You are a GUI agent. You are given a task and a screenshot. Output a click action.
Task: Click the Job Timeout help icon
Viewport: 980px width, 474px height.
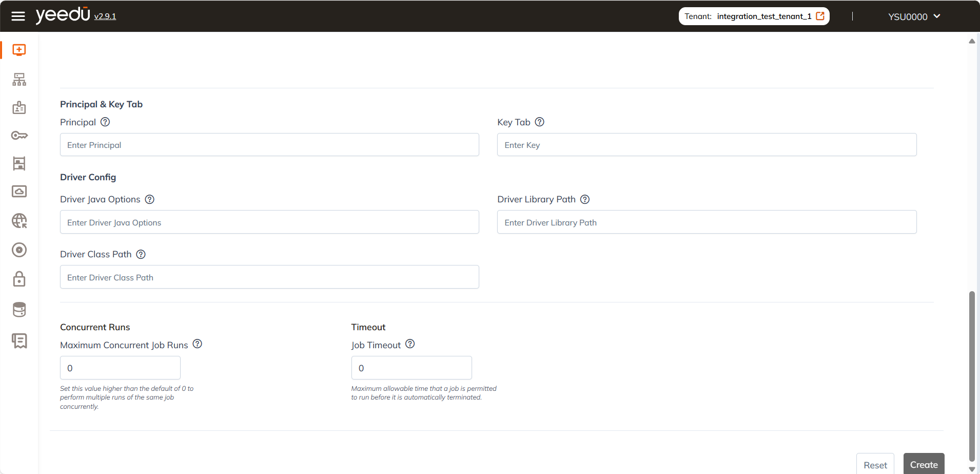[x=410, y=344]
